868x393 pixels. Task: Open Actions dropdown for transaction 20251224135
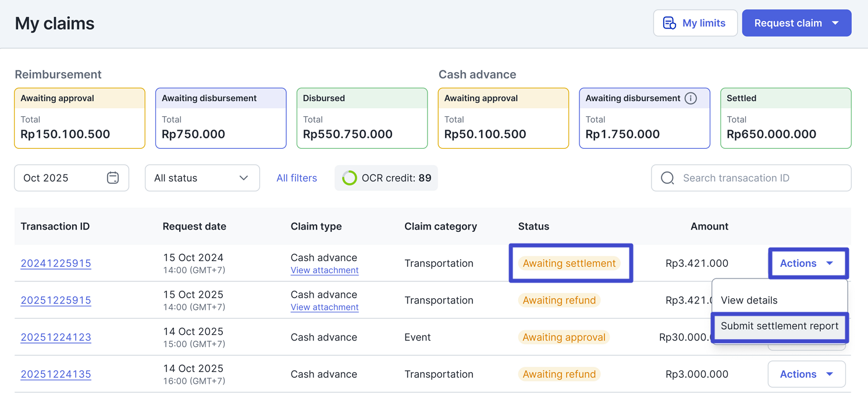point(806,374)
